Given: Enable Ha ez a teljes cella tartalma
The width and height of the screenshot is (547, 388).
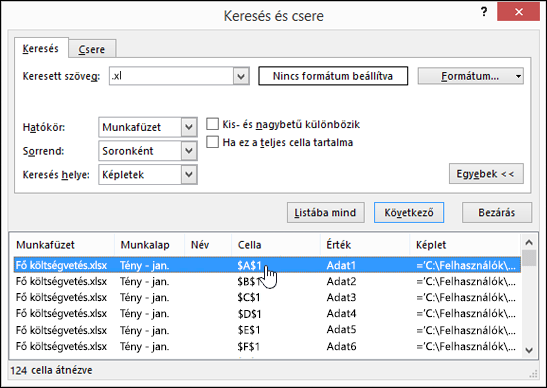Looking at the screenshot, I should (x=212, y=142).
